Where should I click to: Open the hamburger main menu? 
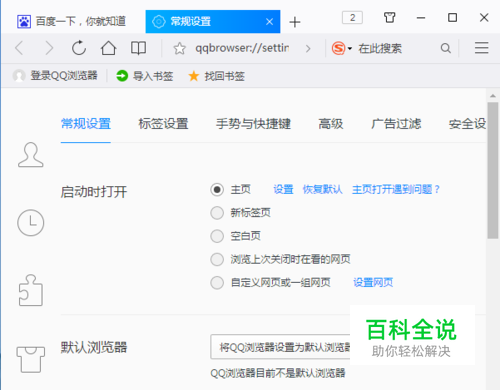tap(482, 48)
